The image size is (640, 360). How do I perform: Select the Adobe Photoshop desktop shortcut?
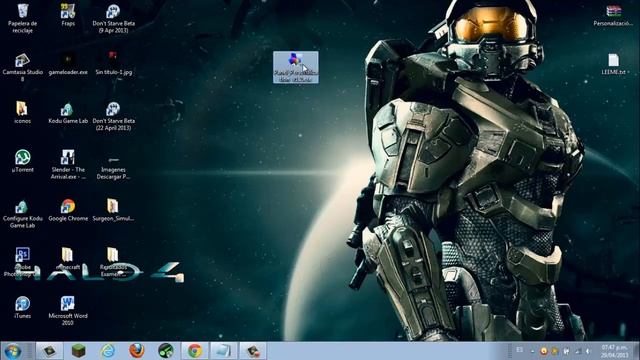pos(22,262)
